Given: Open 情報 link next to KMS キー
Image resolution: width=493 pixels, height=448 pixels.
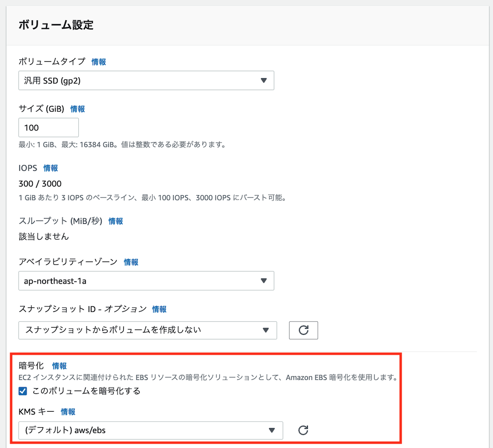Looking at the screenshot, I should click(x=68, y=412).
